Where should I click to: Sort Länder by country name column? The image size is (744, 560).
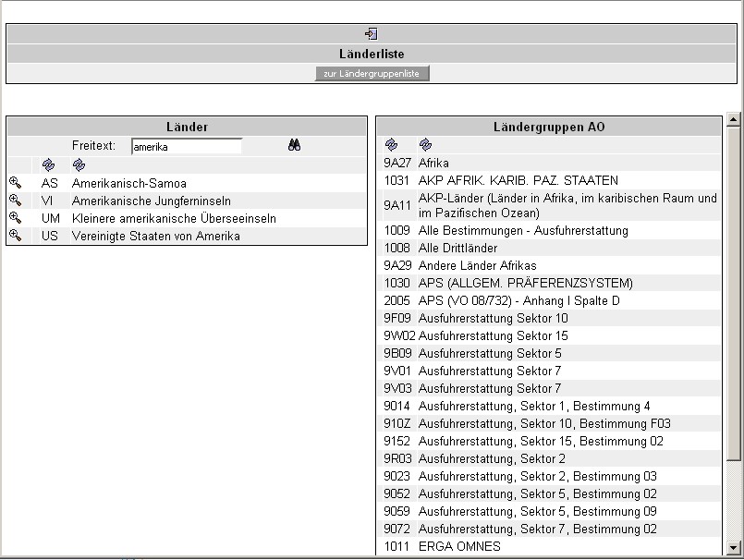pos(79,164)
